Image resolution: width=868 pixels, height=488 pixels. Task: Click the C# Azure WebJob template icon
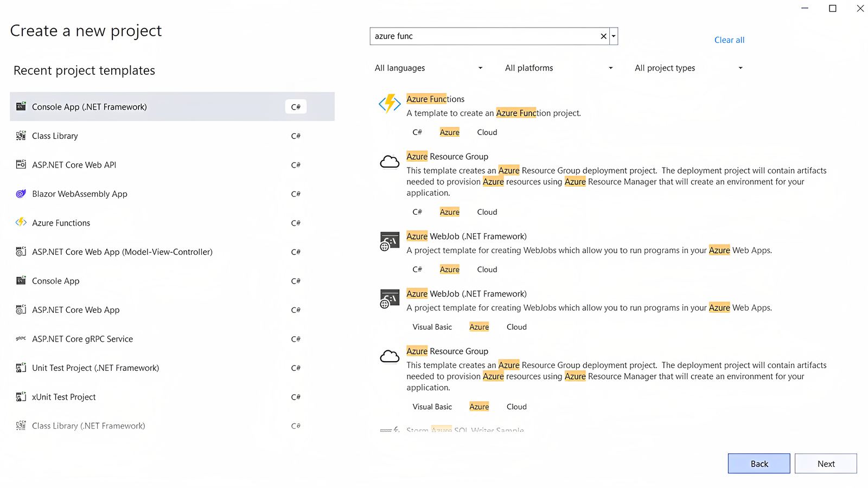click(x=390, y=241)
